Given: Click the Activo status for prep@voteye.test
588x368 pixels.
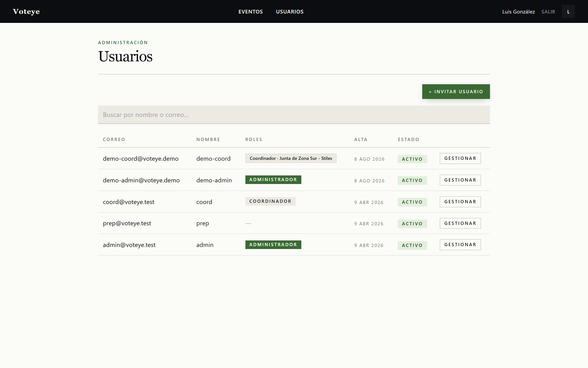Looking at the screenshot, I should coord(412,224).
